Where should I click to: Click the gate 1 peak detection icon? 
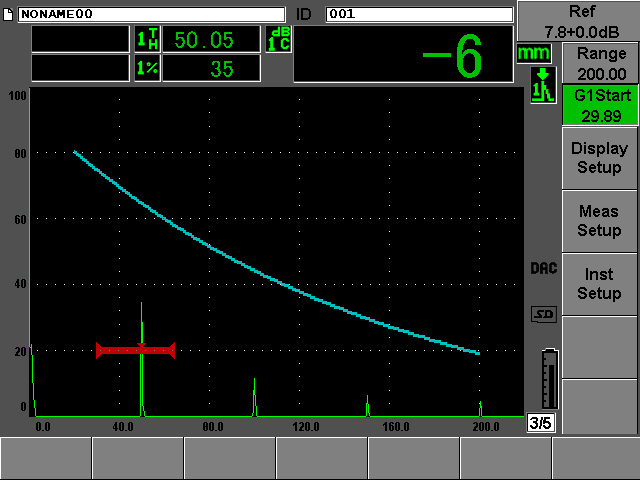point(541,85)
